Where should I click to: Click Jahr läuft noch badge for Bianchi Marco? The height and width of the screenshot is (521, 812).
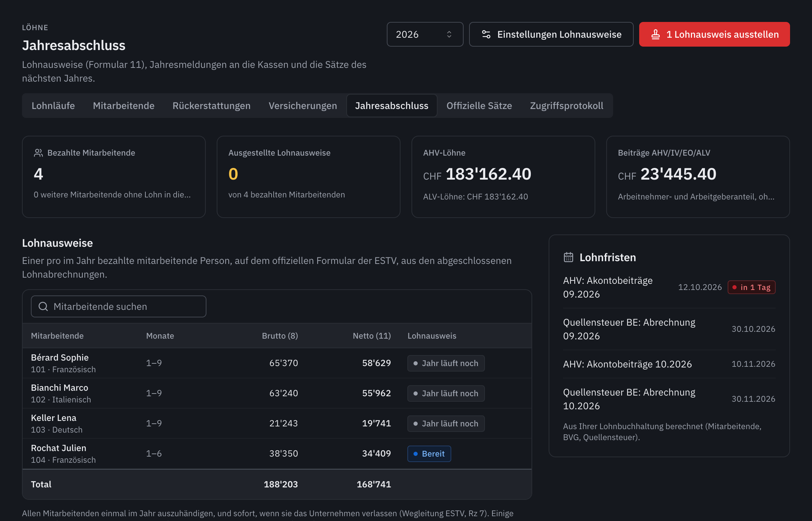click(446, 393)
